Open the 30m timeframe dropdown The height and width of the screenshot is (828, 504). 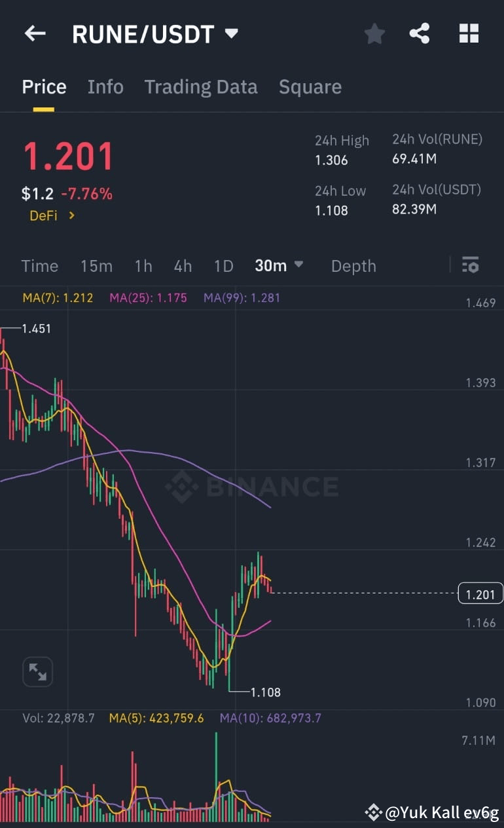(x=279, y=265)
